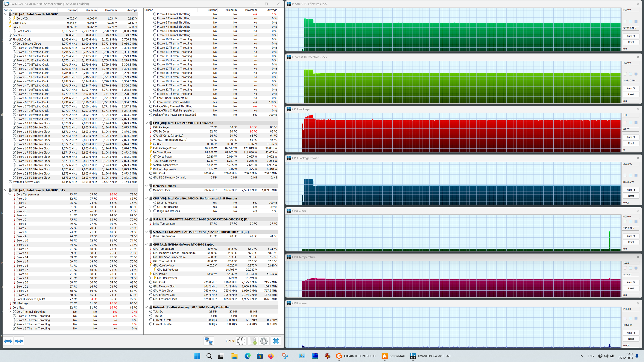Click the expand columns double-arrow icon

[8, 341]
